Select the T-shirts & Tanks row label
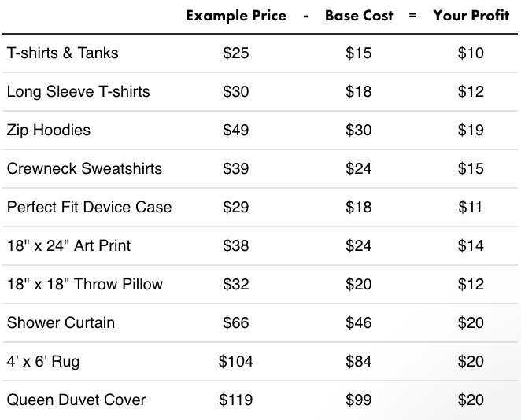 [x=62, y=53]
